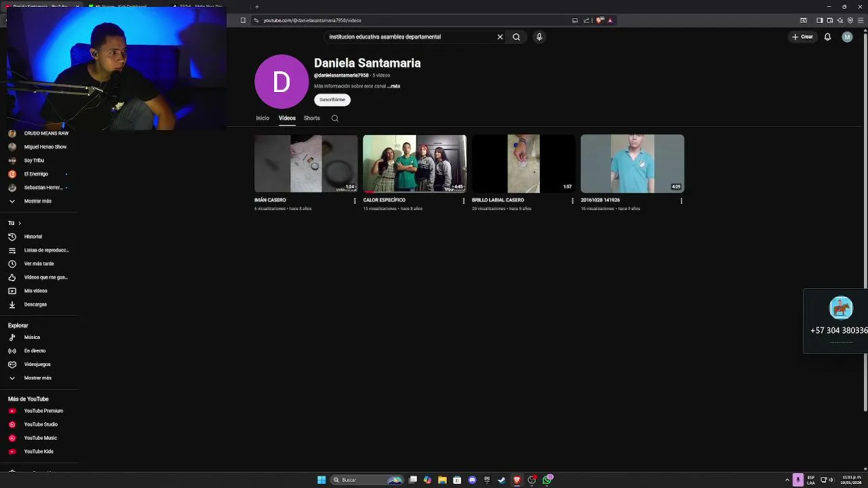
Task: Open the Brave browser hamburger menu
Action: pos(861,20)
